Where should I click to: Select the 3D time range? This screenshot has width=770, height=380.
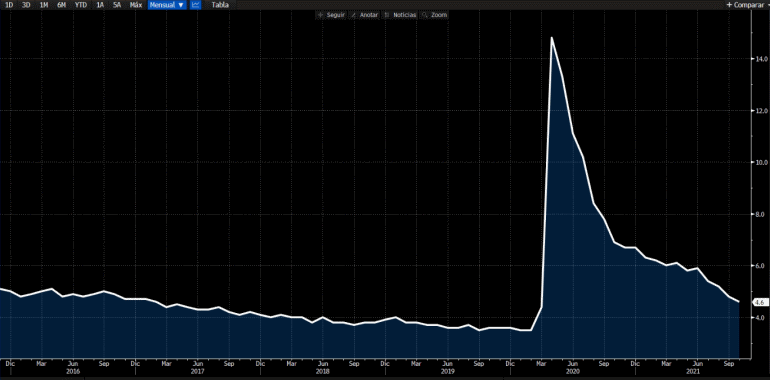tap(26, 5)
